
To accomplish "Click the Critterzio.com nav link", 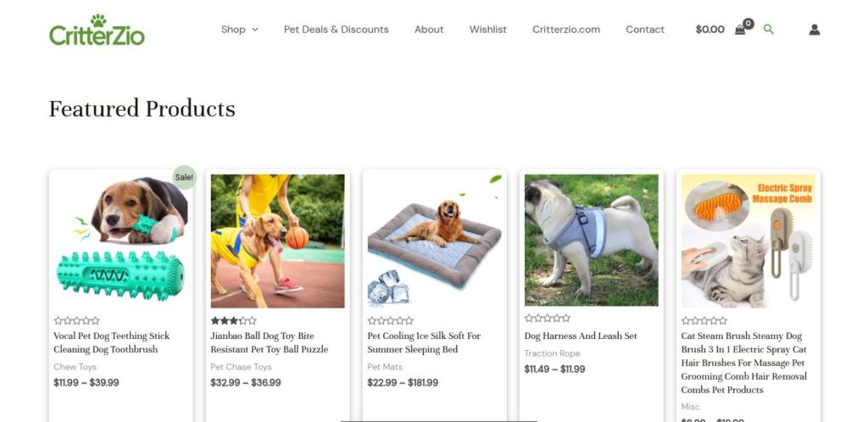I will coord(566,30).
